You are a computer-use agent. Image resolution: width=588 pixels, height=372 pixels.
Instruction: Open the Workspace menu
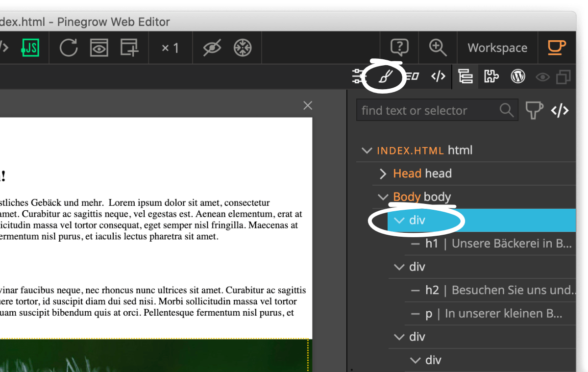[x=497, y=48]
